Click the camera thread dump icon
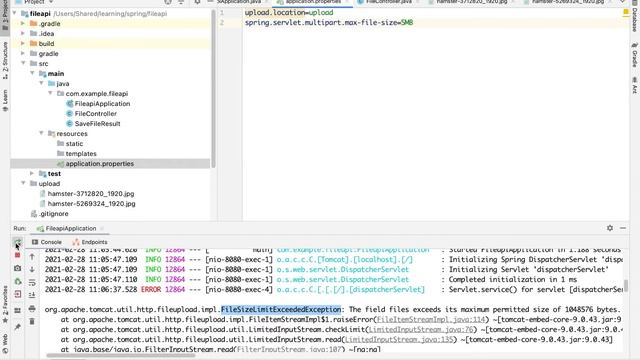Screen dimensions: 640x360 pyautogui.click(x=17, y=268)
